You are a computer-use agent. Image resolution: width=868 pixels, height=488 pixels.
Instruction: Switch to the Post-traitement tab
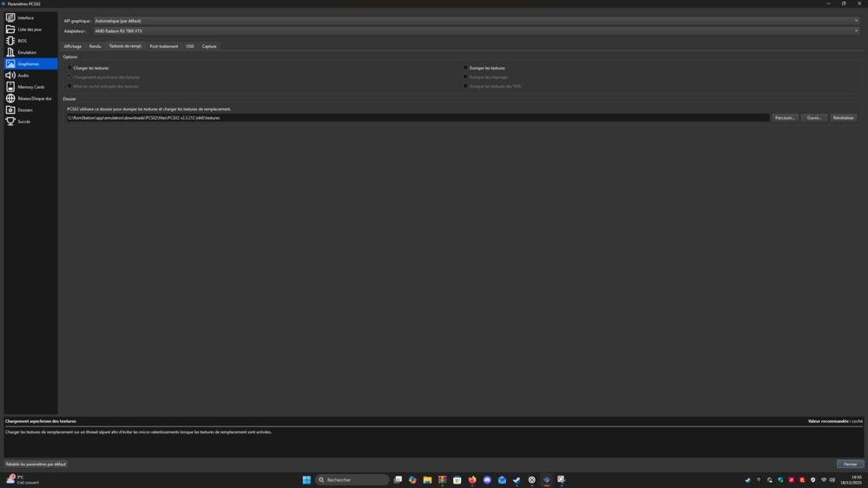163,46
